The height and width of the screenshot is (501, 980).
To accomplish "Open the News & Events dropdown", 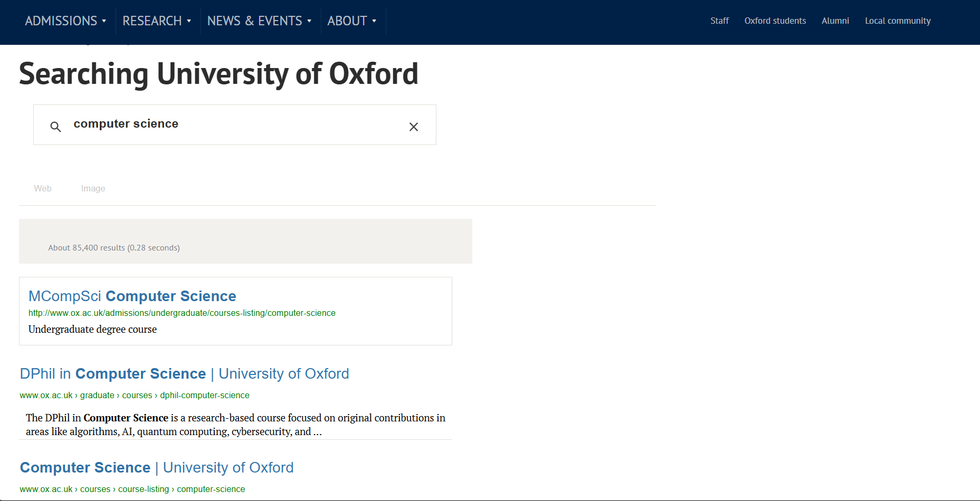I will [x=259, y=21].
